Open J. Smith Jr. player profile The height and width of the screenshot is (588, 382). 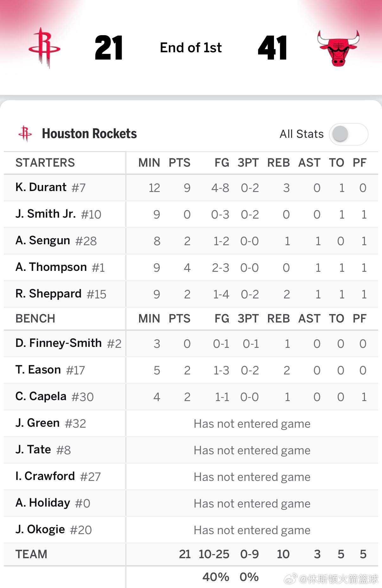58,214
